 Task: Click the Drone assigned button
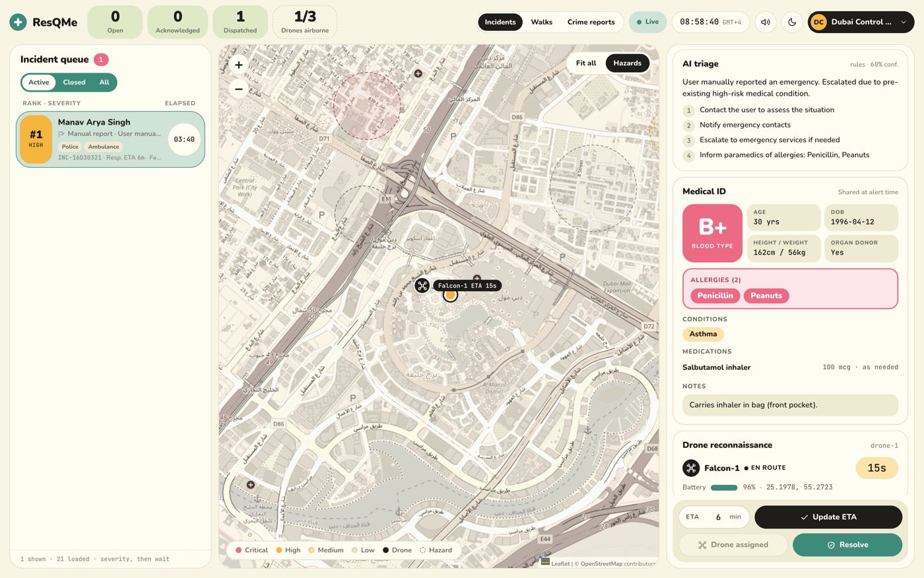point(733,545)
